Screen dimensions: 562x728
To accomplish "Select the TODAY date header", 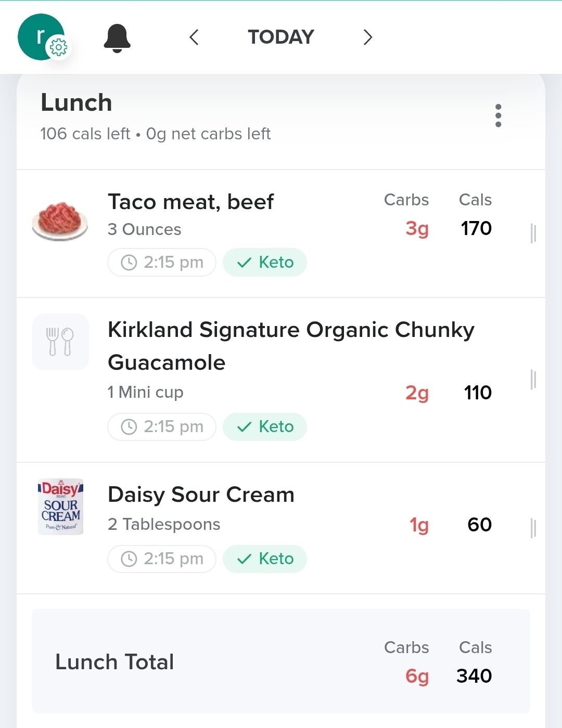I will point(281,37).
